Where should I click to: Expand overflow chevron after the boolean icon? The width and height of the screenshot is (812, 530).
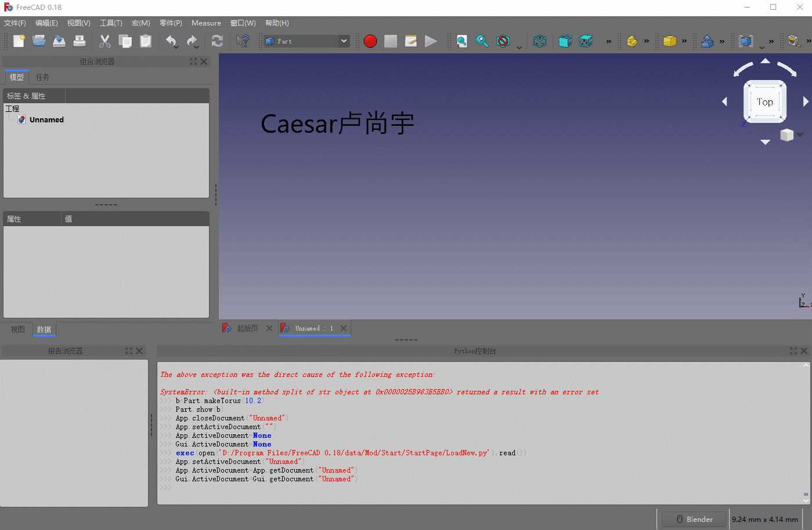(722, 41)
